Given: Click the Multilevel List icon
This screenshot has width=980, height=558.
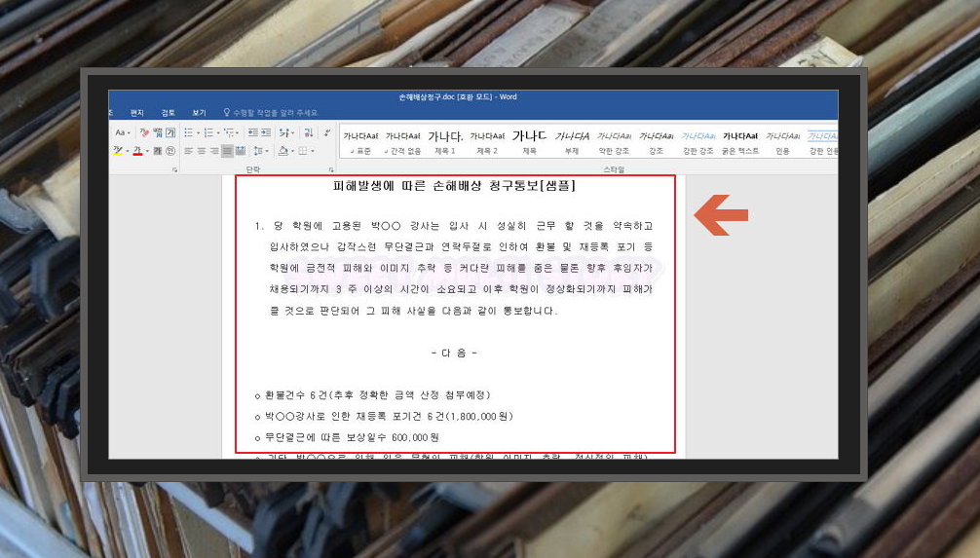Looking at the screenshot, I should click(x=229, y=132).
